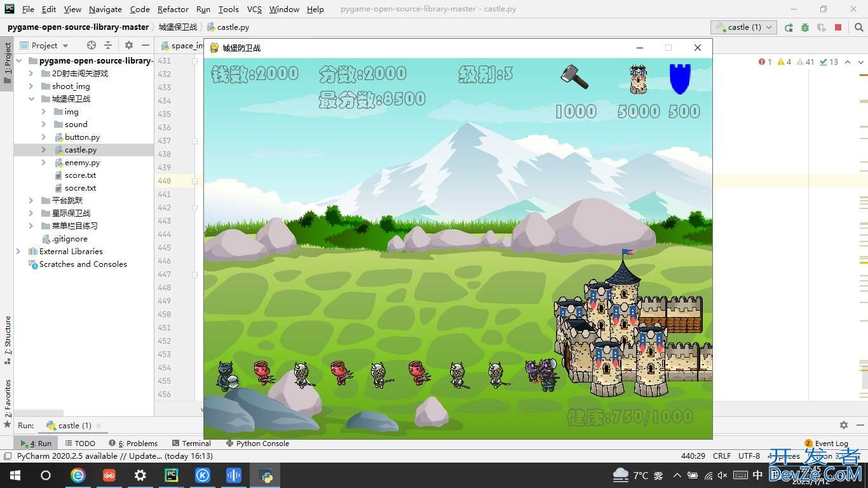Open the Refactor menu
The height and width of the screenshot is (488, 868).
[173, 9]
